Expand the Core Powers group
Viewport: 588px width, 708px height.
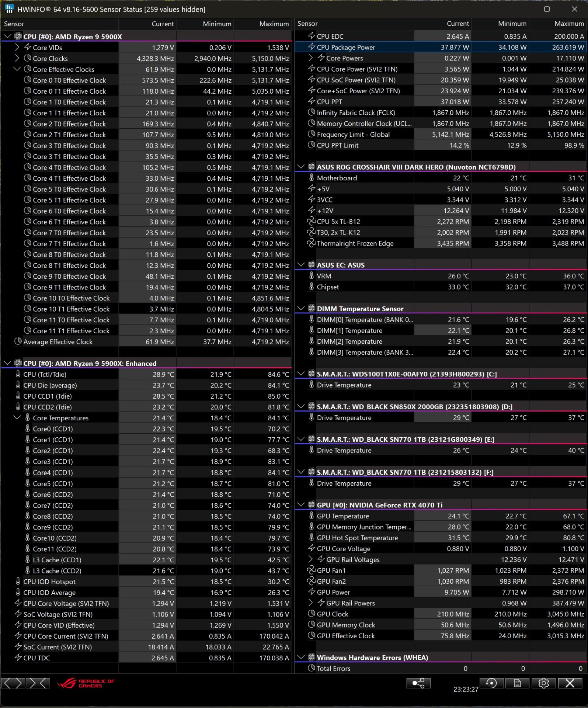coord(310,58)
